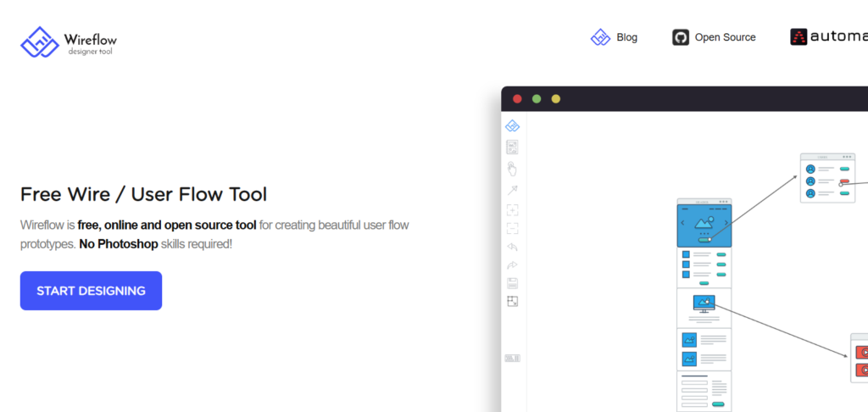The height and width of the screenshot is (412, 868).
Task: Click the save disk icon in sidebar
Action: coord(512,283)
